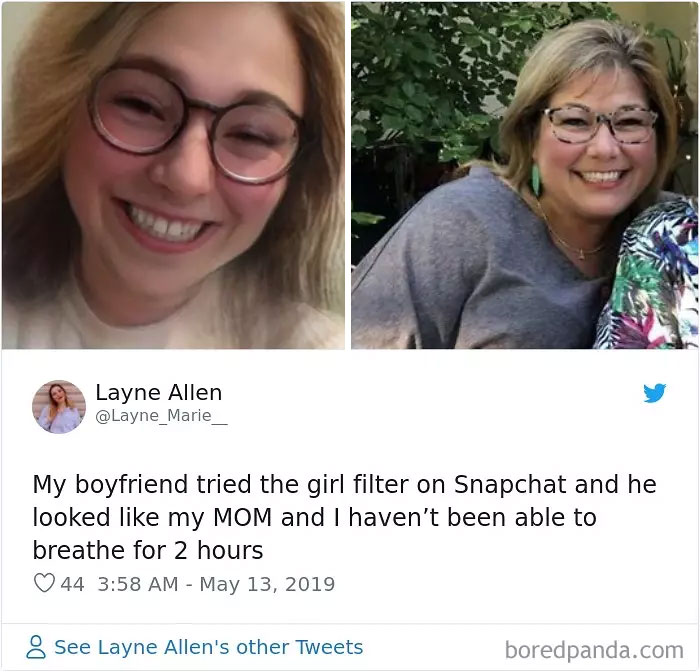700x672 pixels.
Task: Open the @Layne_Marie__ handle
Action: tap(161, 416)
